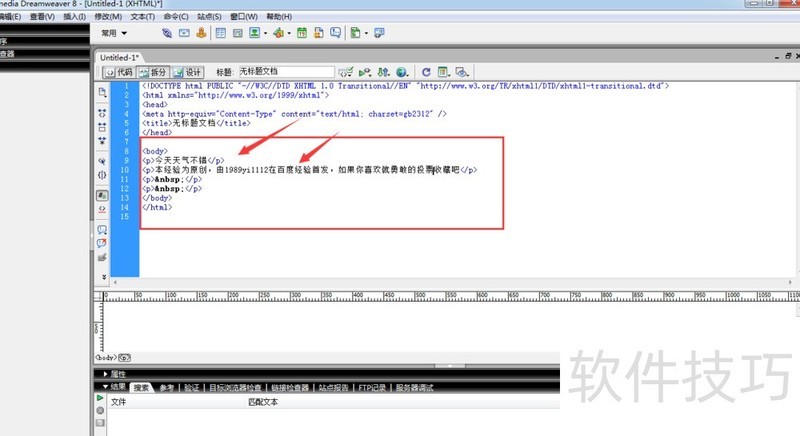Viewport: 800px width, 436px height.
Task: Switch to the 目标浏览器检查 tab
Action: [235, 388]
